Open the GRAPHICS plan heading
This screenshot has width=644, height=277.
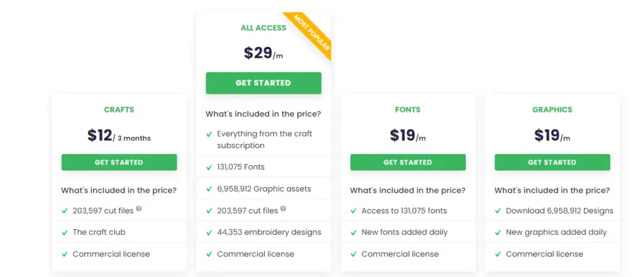coord(552,109)
